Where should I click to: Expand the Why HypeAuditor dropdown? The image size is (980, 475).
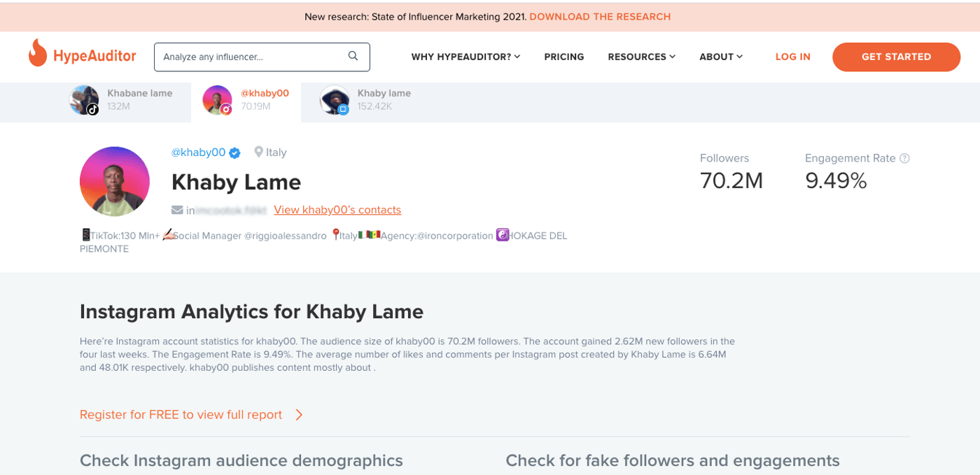point(465,57)
